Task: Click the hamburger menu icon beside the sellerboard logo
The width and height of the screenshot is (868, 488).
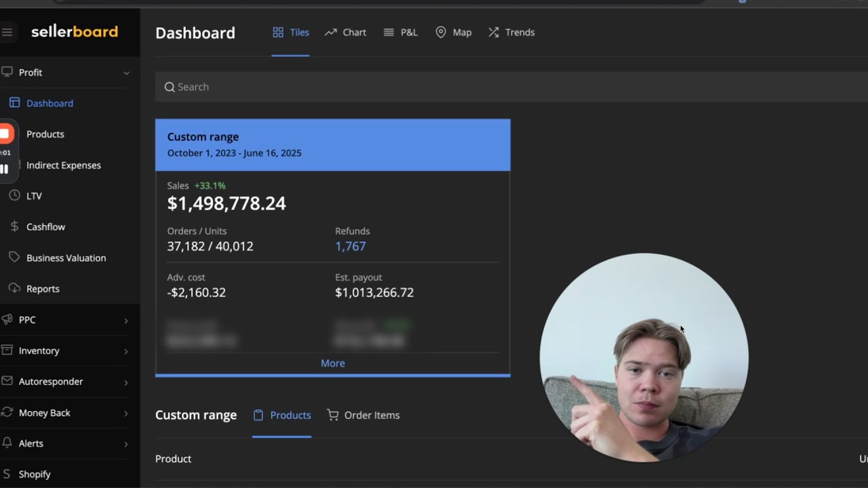Action: (x=7, y=32)
